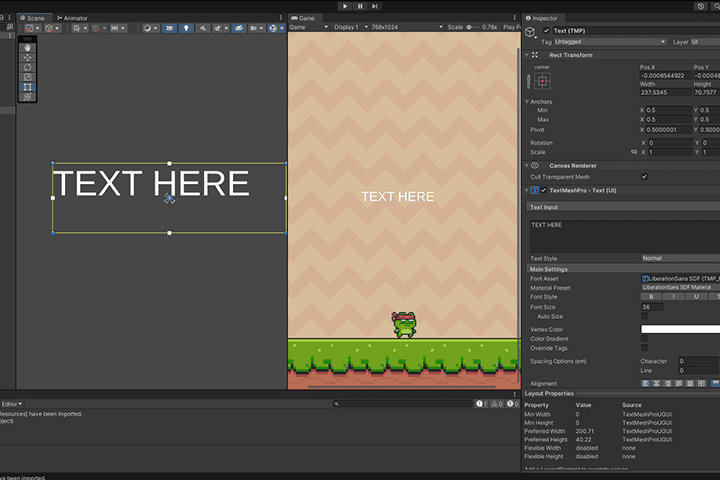This screenshot has height=480, width=720.
Task: Open the Display 1 dropdown
Action: click(x=350, y=27)
